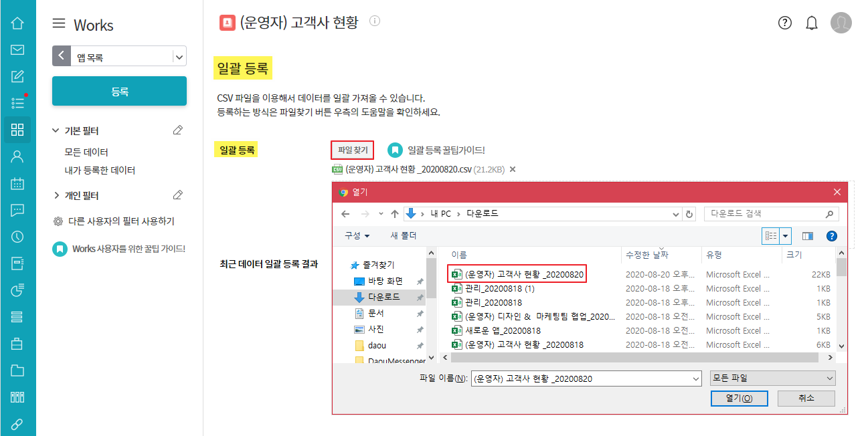Remove the attached csv file with X
868x436 pixels.
point(513,169)
